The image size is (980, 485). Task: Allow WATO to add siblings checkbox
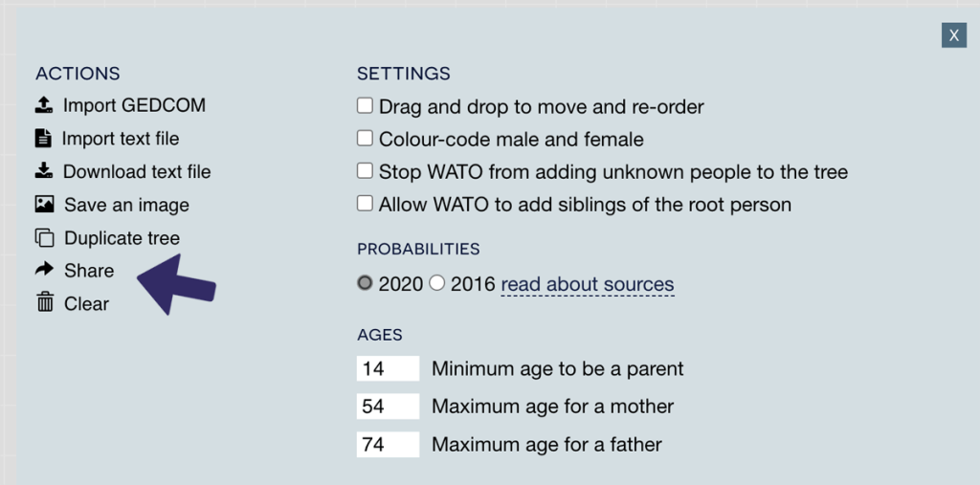click(x=365, y=204)
